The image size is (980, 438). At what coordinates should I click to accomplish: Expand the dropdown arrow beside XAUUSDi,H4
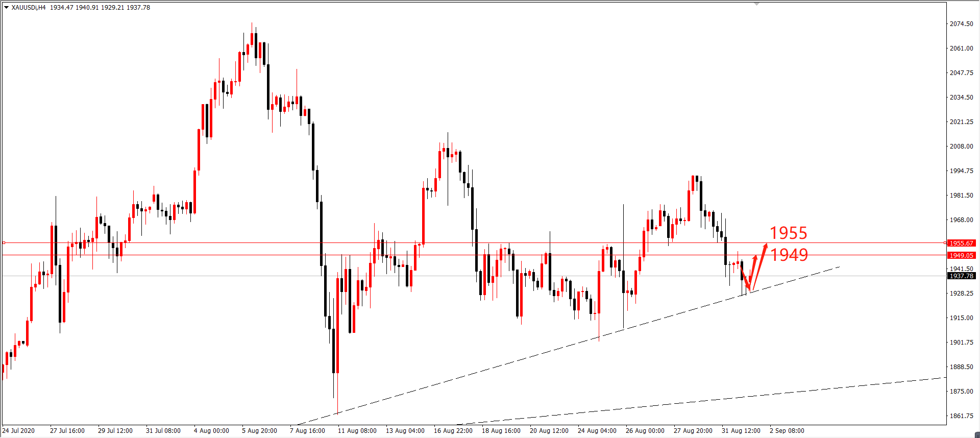[6, 8]
